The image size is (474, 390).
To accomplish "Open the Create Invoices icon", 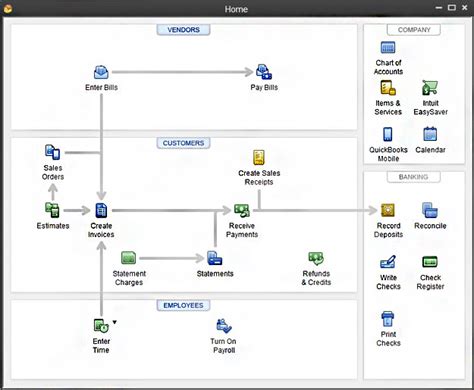I will 101,210.
